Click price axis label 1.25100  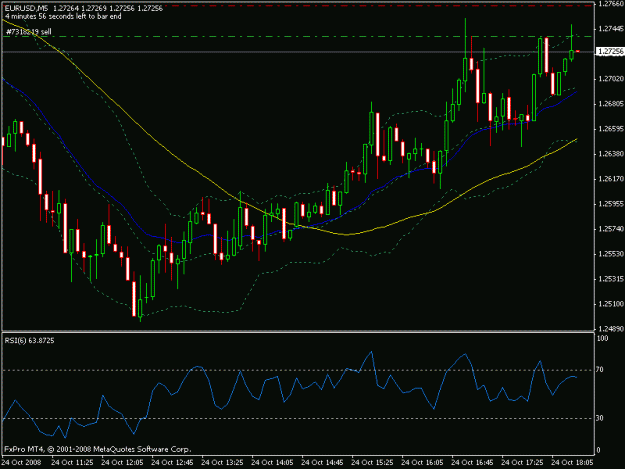click(x=611, y=304)
